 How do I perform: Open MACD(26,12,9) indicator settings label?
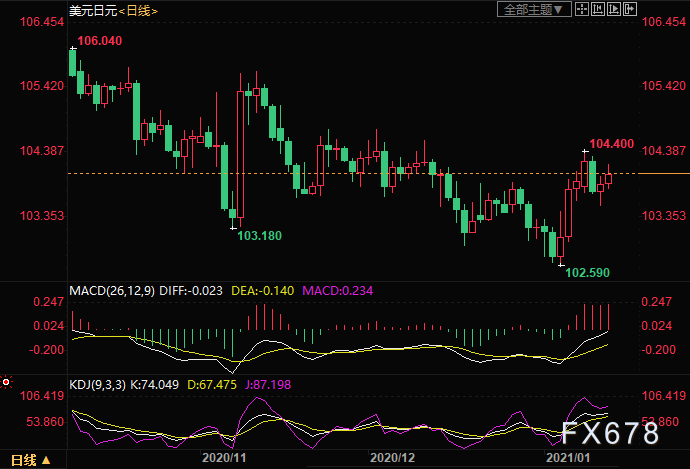[112, 291]
